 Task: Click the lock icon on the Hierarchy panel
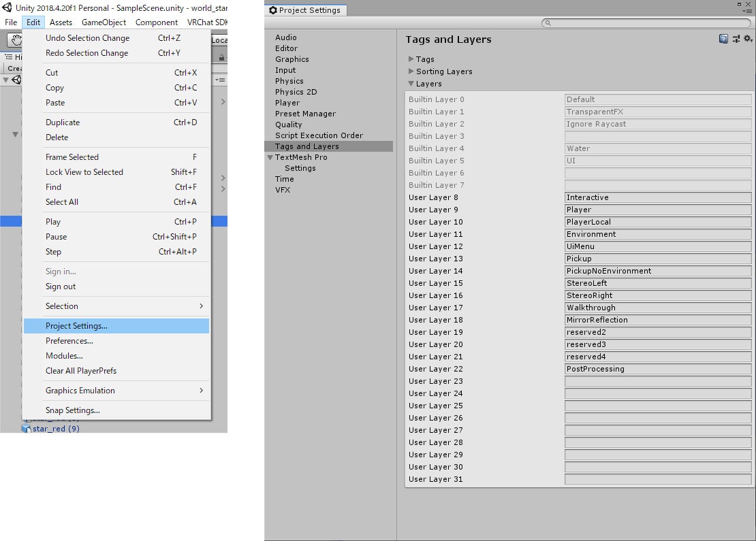(x=221, y=58)
